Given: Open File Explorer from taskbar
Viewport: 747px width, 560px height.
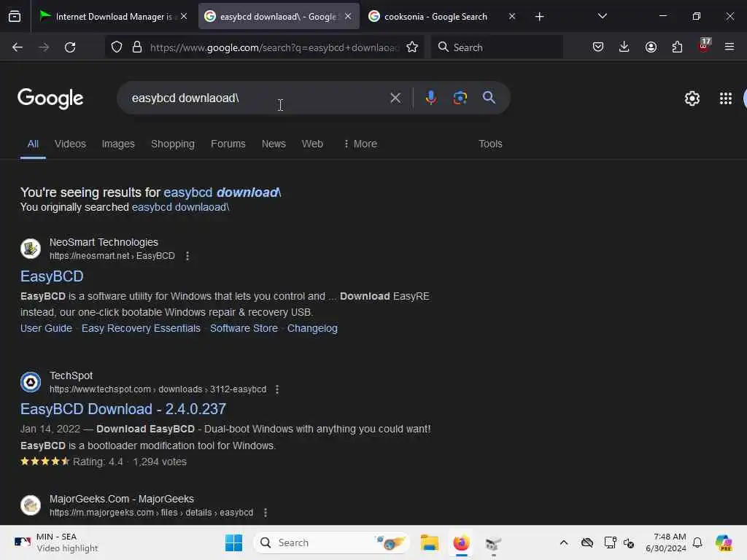Looking at the screenshot, I should click(x=429, y=542).
